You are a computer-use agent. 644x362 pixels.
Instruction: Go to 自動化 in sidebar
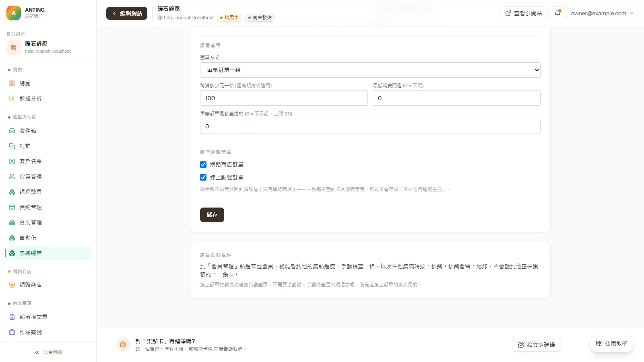coord(48,238)
